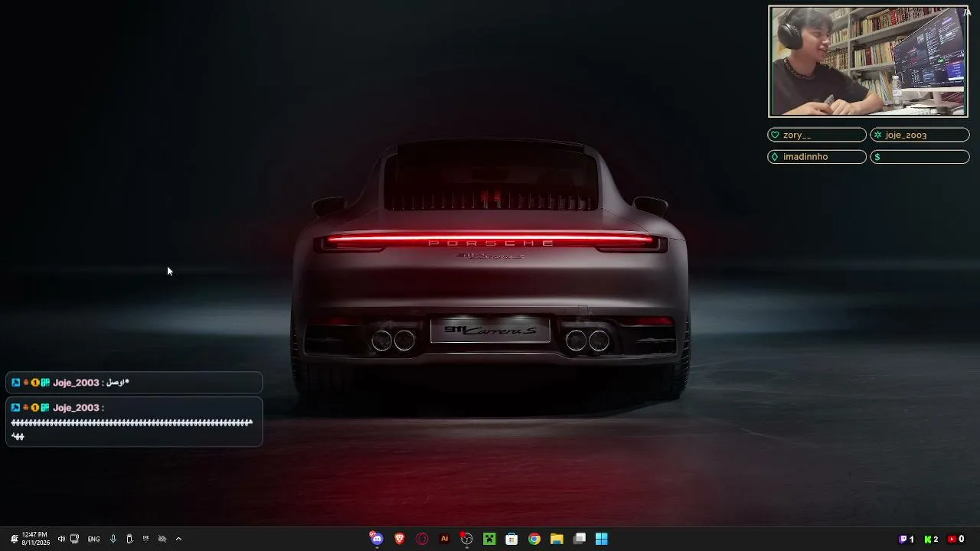Click the imadinnho label
Image resolution: width=980 pixels, height=551 pixels.
pyautogui.click(x=817, y=157)
